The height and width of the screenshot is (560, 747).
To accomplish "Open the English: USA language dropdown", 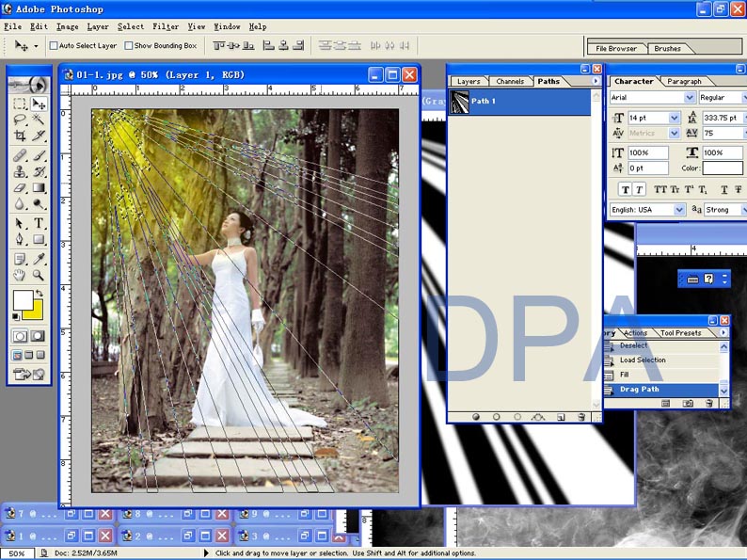I will pyautogui.click(x=679, y=210).
